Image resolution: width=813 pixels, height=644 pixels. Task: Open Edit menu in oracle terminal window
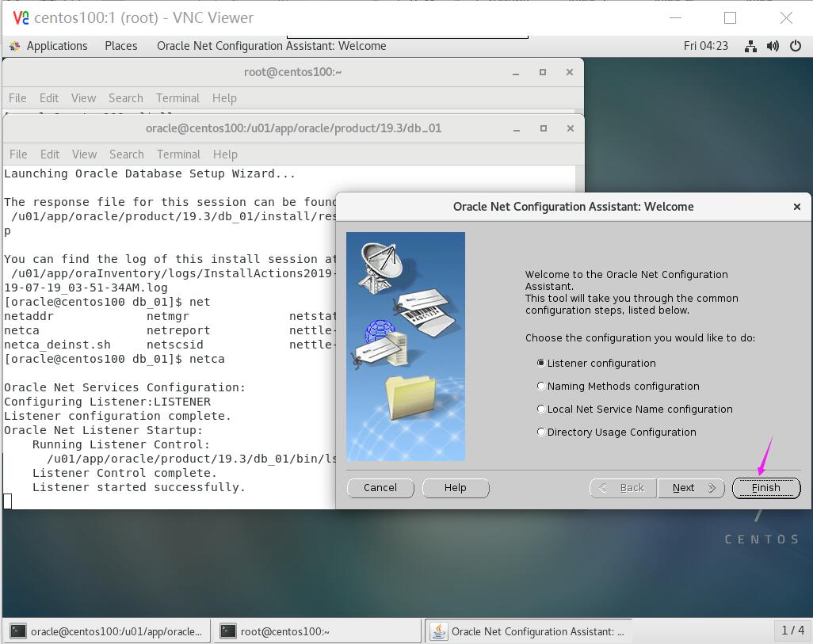pyautogui.click(x=50, y=154)
